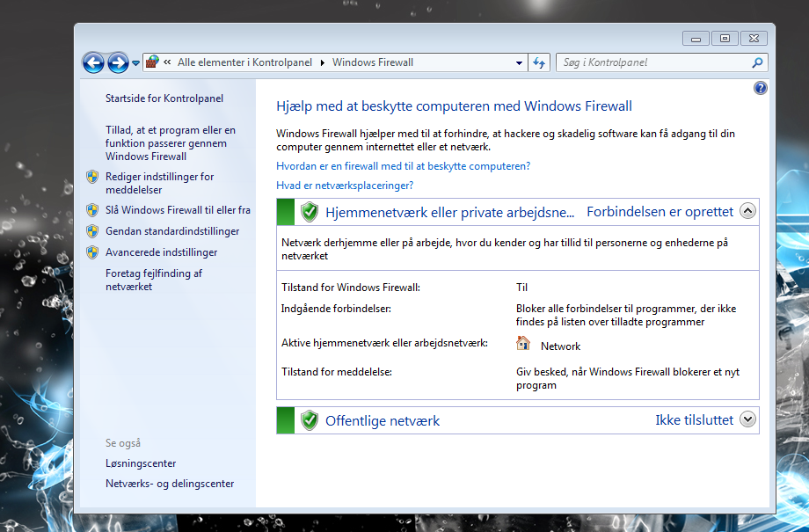Open 'Netværks- og delingscenter' link
This screenshot has height=532, width=809.
[x=170, y=484]
